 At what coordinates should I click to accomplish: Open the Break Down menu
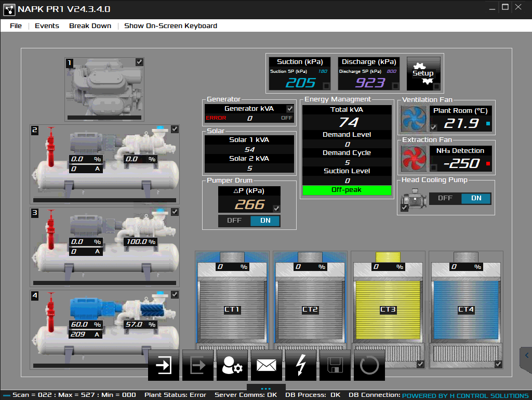(90, 26)
